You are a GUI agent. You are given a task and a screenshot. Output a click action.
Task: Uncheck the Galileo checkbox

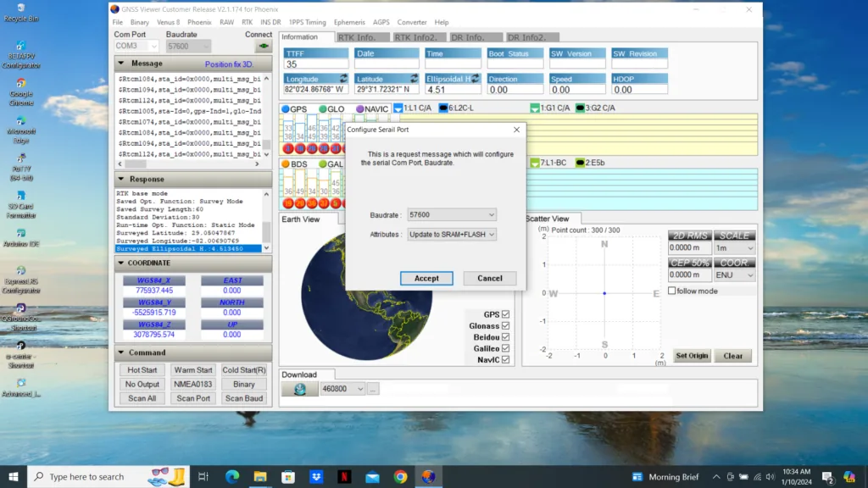click(505, 348)
